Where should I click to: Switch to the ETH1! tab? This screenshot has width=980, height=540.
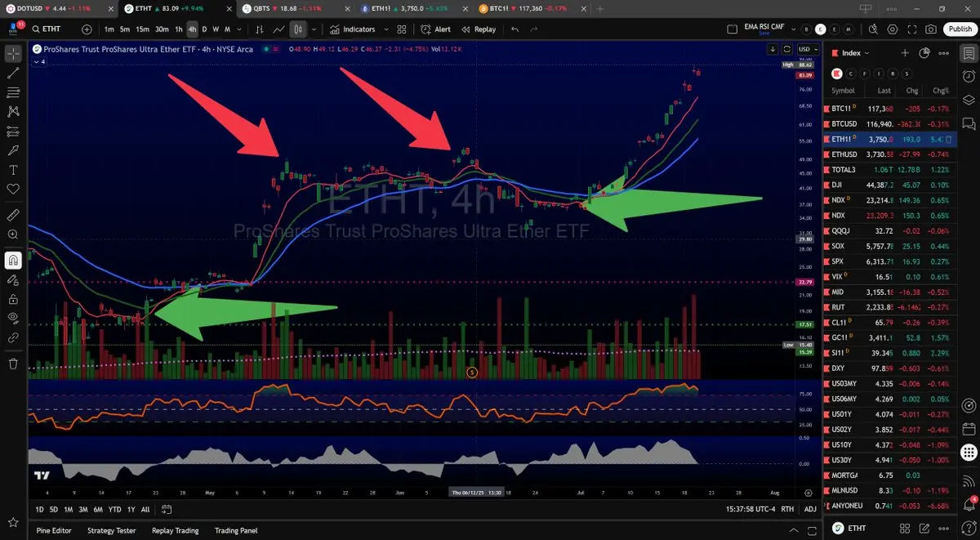[415, 8]
